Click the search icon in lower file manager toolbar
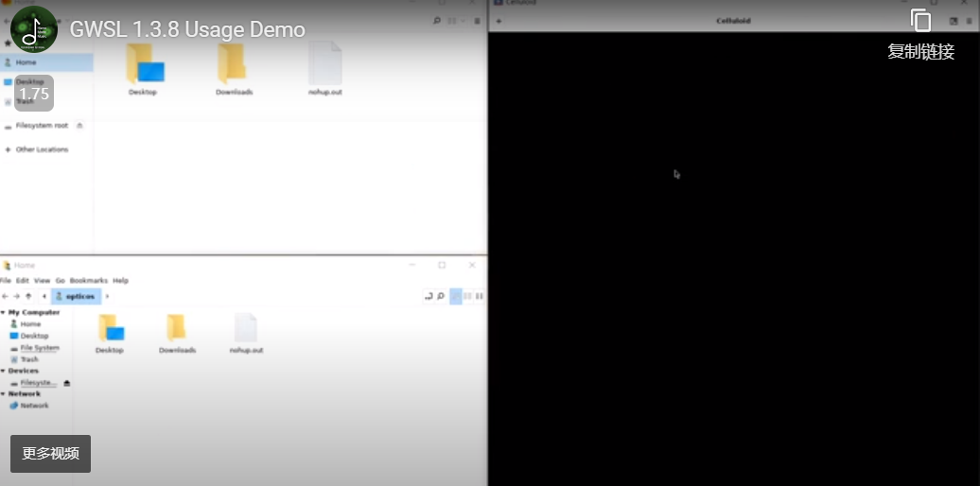The height and width of the screenshot is (486, 980). coord(441,296)
